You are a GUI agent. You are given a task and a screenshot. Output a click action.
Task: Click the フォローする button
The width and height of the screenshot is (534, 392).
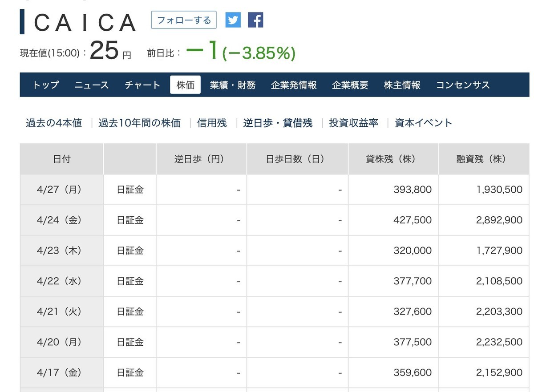point(184,20)
